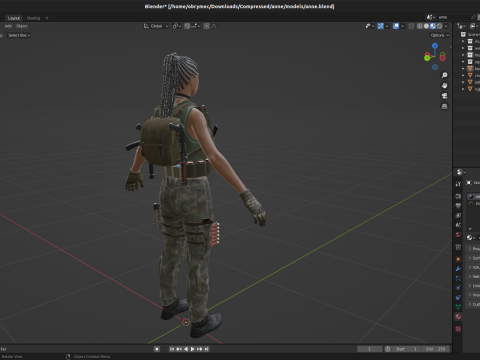
Task: Play the animation in reverse
Action: coord(186,349)
